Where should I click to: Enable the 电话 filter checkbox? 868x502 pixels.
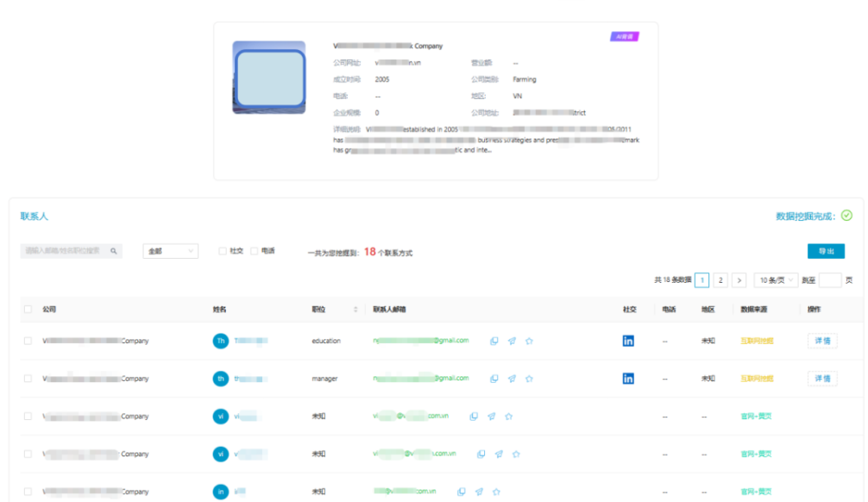tap(255, 251)
